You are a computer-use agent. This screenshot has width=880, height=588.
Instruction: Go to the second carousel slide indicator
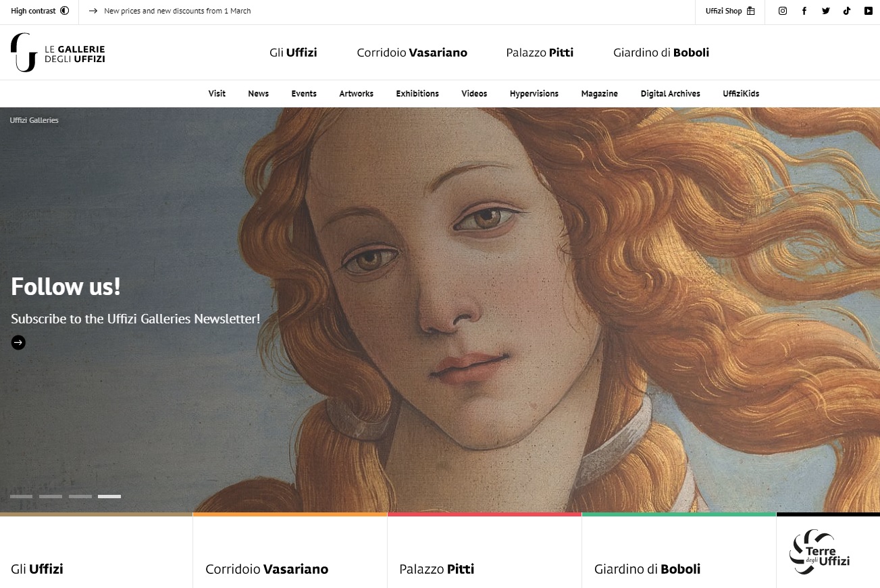pos(51,496)
